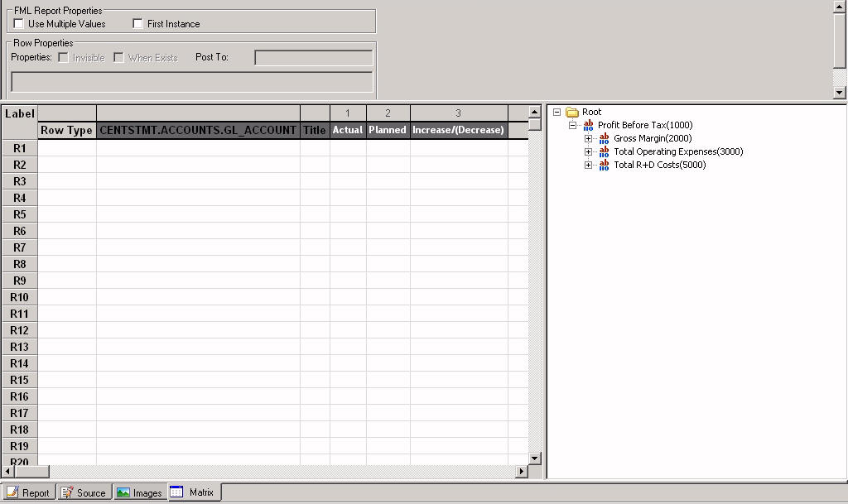Select Profit Before Tax(1000) tree label
The image size is (848, 504).
tap(645, 125)
